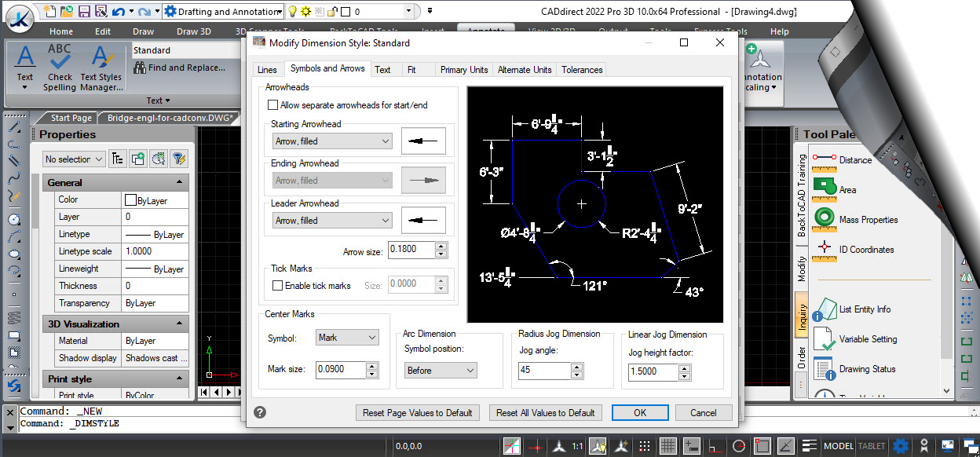The height and width of the screenshot is (457, 980).
Task: Toggle ortho mode in status bar
Action: pyautogui.click(x=715, y=446)
